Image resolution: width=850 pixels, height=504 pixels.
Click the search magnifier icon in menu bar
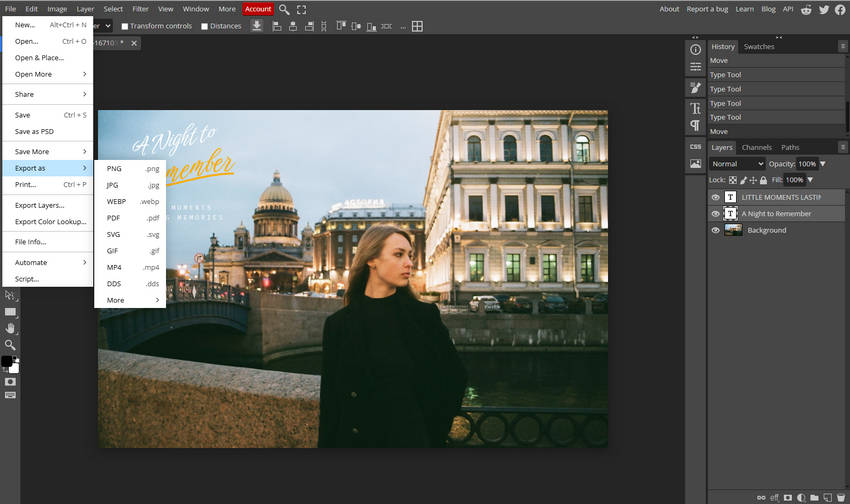(x=284, y=9)
